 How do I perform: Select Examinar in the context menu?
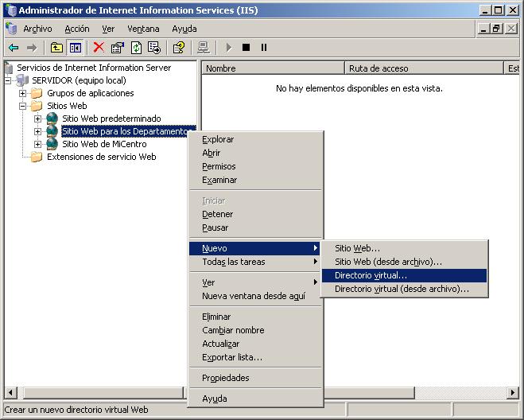(x=254, y=180)
